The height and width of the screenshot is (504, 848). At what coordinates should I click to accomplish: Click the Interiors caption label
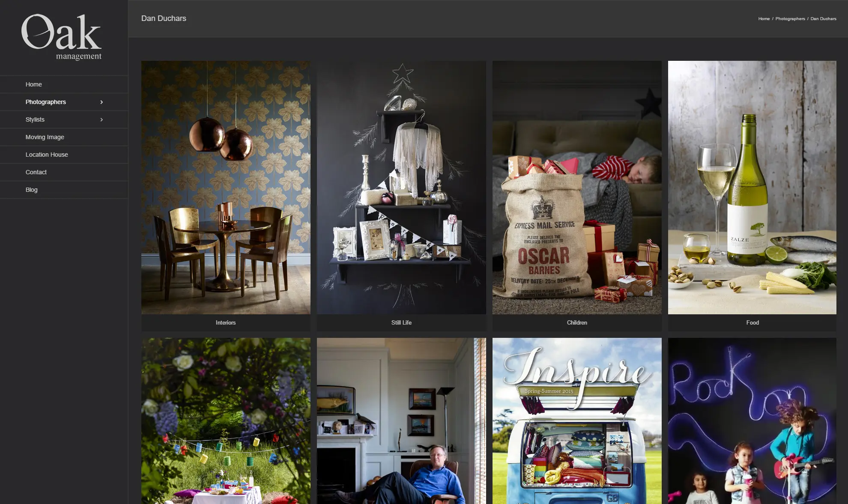[x=226, y=322]
